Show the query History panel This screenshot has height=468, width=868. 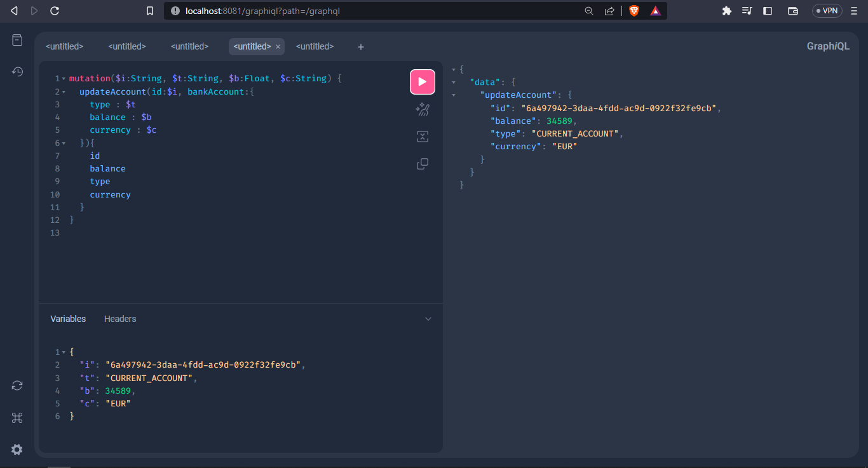point(17,72)
